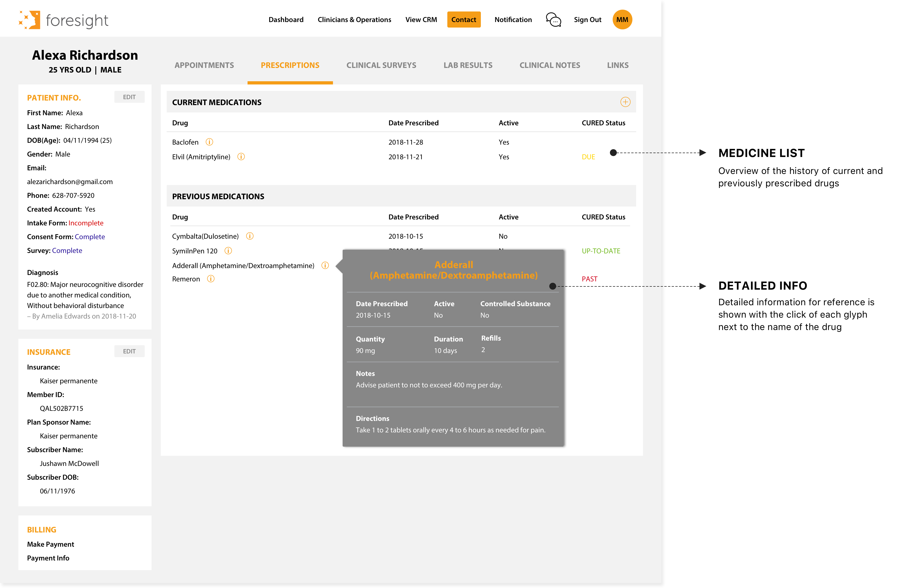This screenshot has height=588, width=902.
Task: Click the Adderall info glyph
Action: coord(325,265)
